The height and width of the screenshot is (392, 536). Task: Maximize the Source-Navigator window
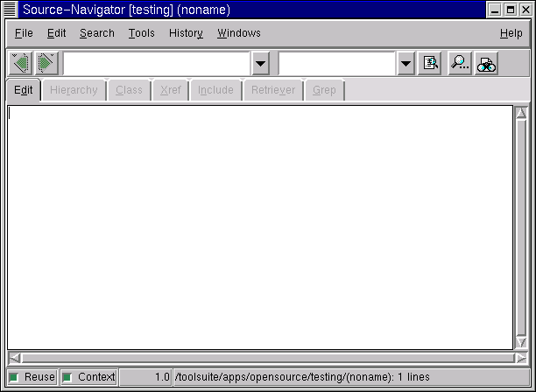click(x=511, y=10)
